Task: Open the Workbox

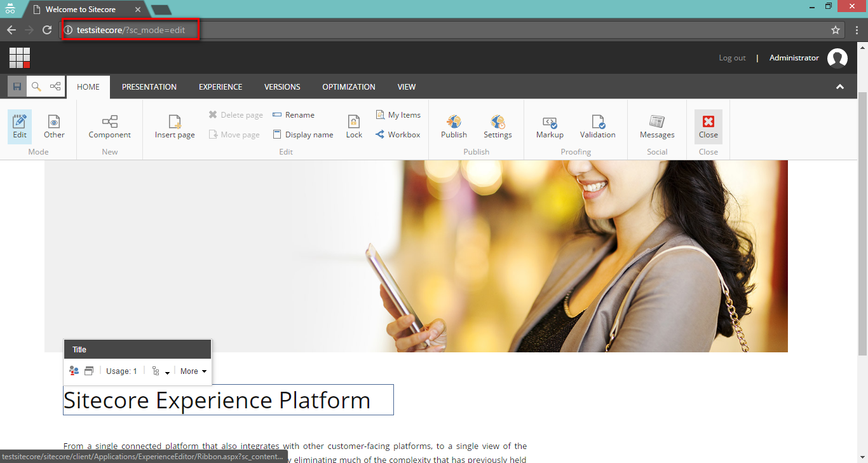Action: point(398,135)
